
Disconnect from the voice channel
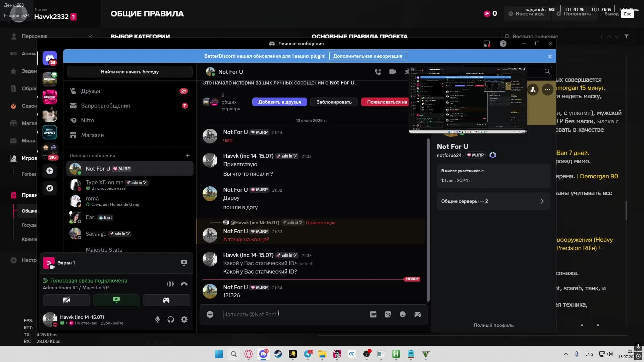click(184, 284)
